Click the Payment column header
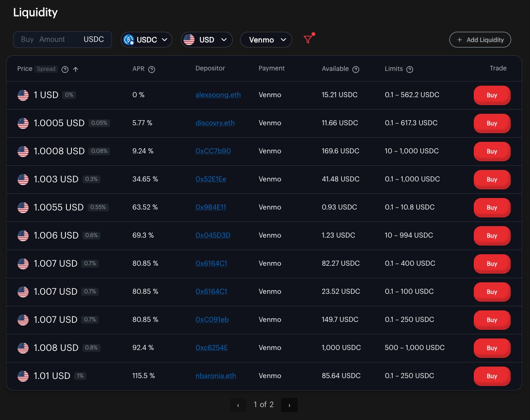The width and height of the screenshot is (530, 420). (271, 68)
